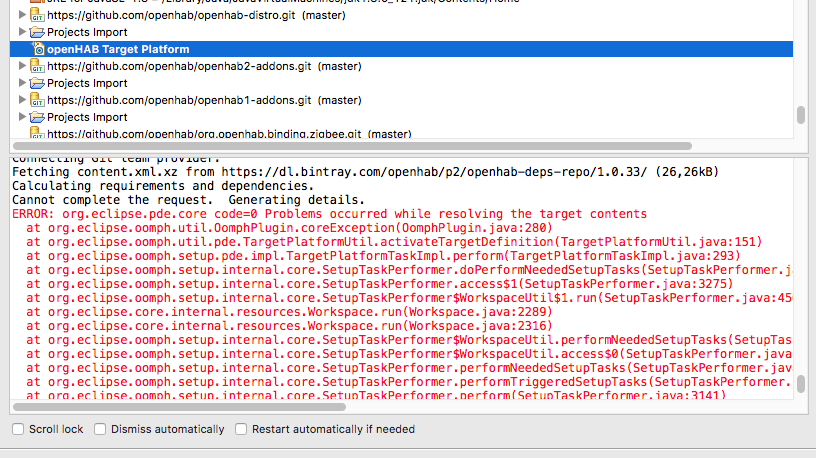Viewport: 816px width, 458px height.
Task: Check Restart automatically if needed
Action: [x=241, y=429]
